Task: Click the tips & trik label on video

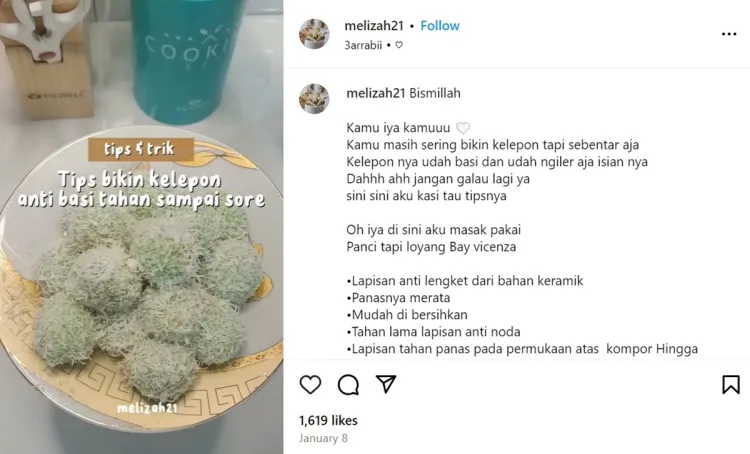Action: pyautogui.click(x=141, y=149)
